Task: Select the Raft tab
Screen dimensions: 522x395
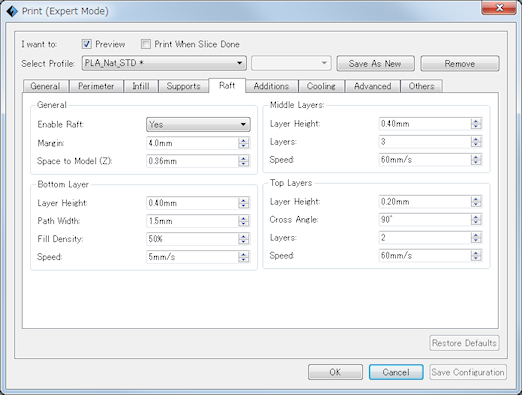Action: click(x=227, y=86)
